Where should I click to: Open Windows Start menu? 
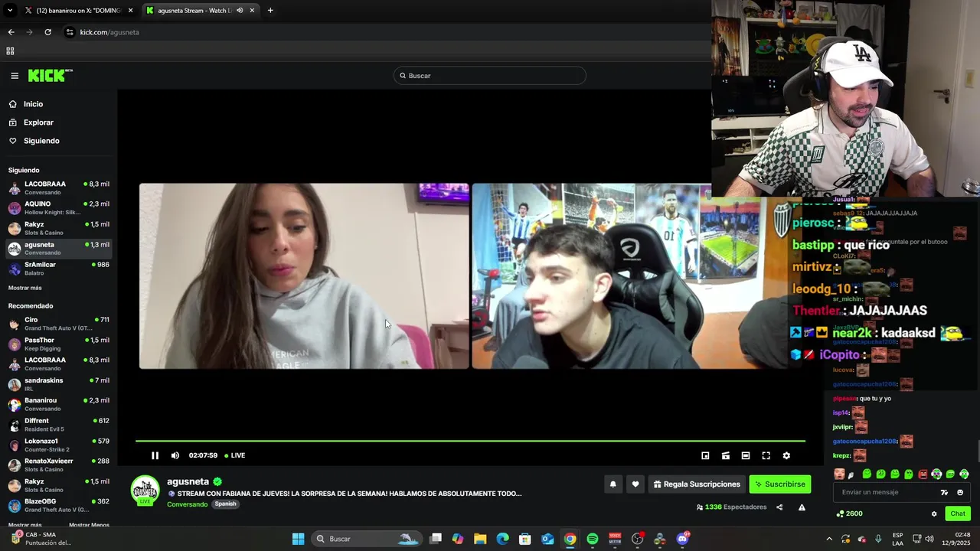pos(298,539)
